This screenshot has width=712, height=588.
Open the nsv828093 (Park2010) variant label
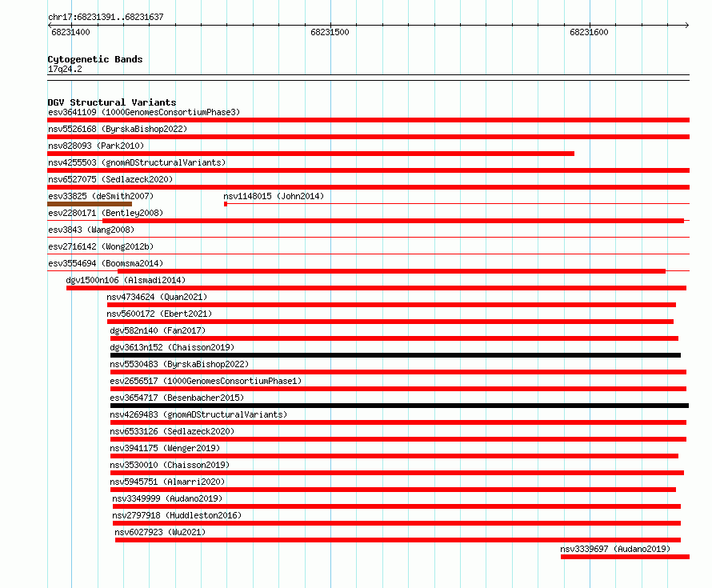pyautogui.click(x=96, y=146)
